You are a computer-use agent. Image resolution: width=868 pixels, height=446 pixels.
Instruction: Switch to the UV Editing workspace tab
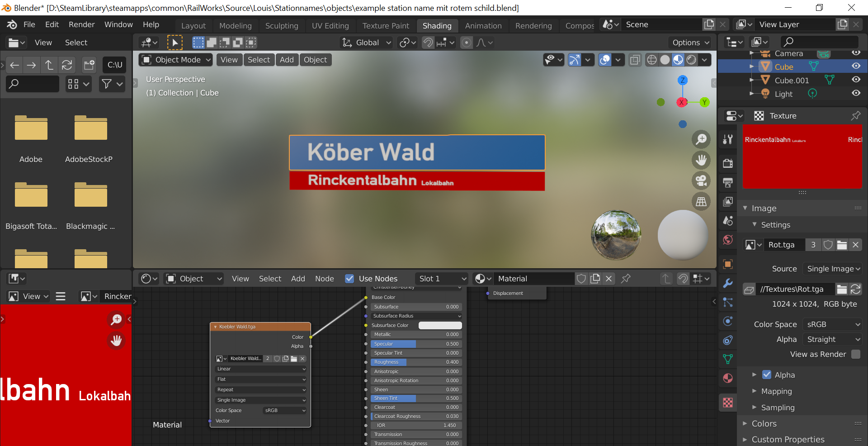click(x=330, y=26)
